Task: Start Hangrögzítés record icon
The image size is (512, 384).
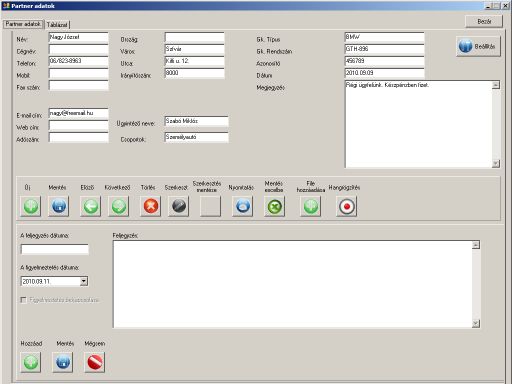Action: [346, 206]
